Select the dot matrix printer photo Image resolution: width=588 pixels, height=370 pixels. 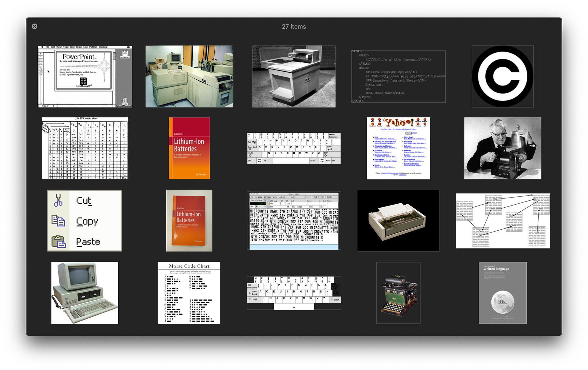click(398, 221)
